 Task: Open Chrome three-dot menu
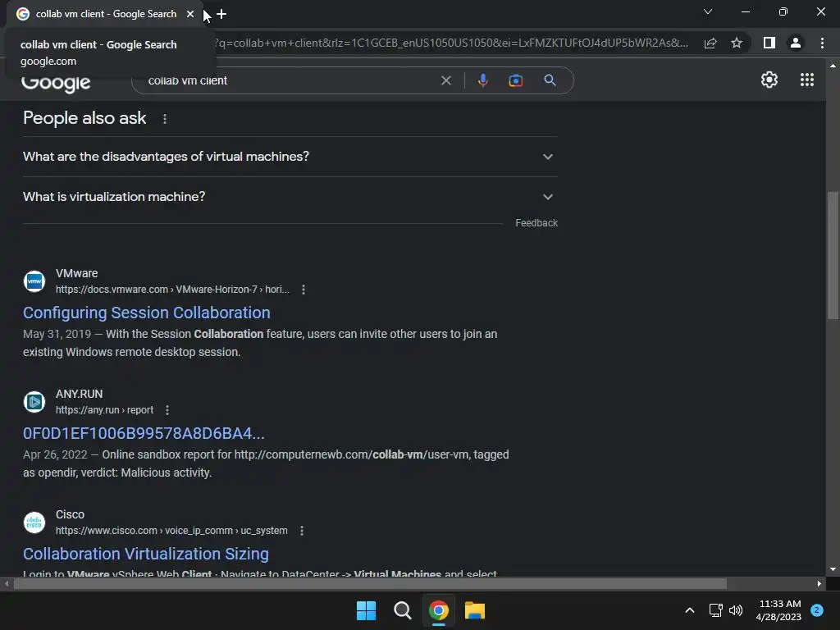(x=822, y=43)
